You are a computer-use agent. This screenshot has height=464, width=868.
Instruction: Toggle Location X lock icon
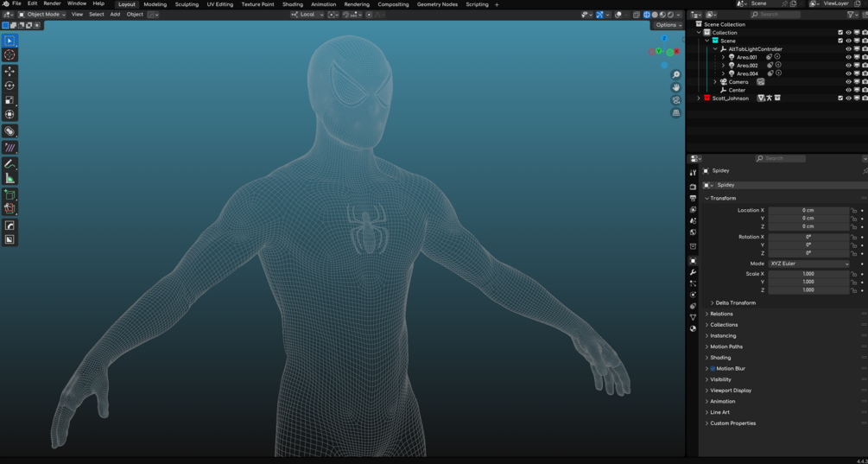853,211
